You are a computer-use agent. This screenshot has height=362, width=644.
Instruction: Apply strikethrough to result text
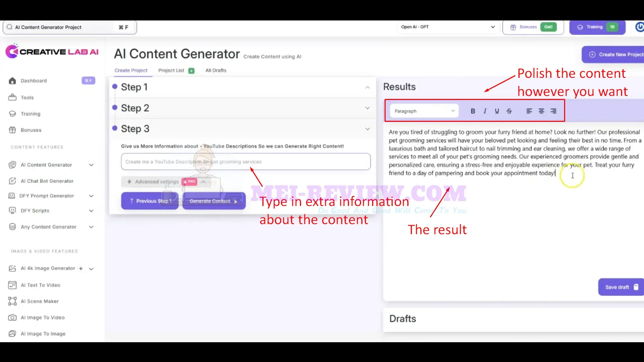tap(509, 111)
